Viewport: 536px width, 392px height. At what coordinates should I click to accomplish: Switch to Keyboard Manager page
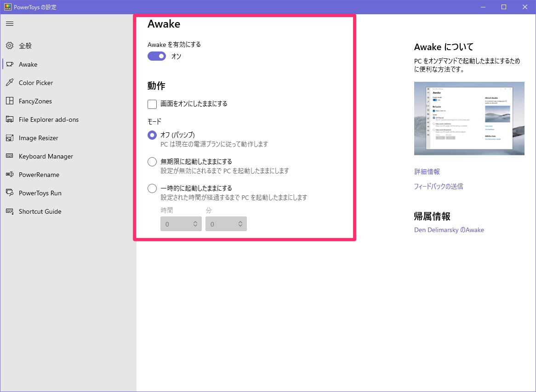(x=68, y=156)
